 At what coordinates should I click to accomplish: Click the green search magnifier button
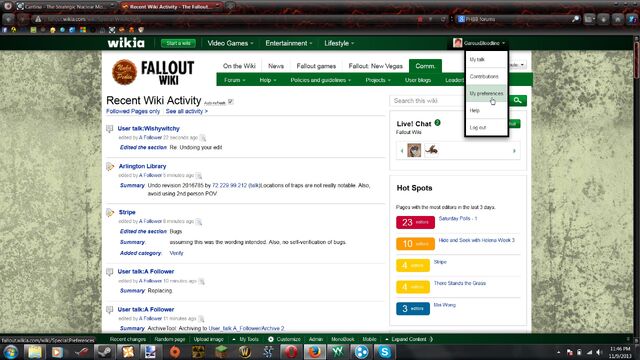(x=518, y=100)
